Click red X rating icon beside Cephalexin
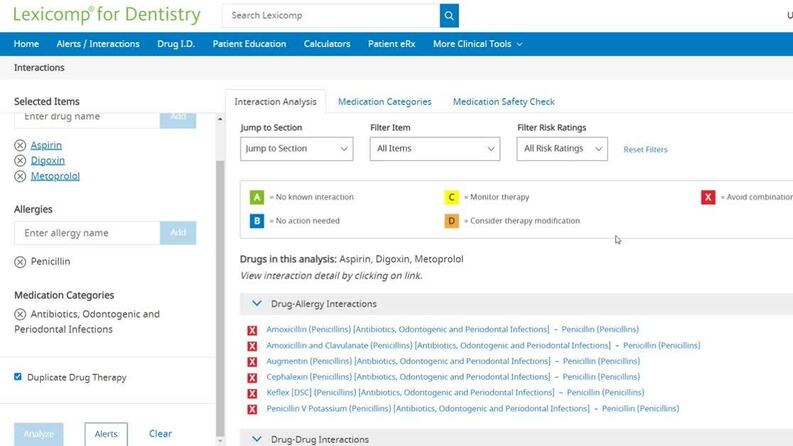Screen dimensions: 793x446 coord(252,377)
